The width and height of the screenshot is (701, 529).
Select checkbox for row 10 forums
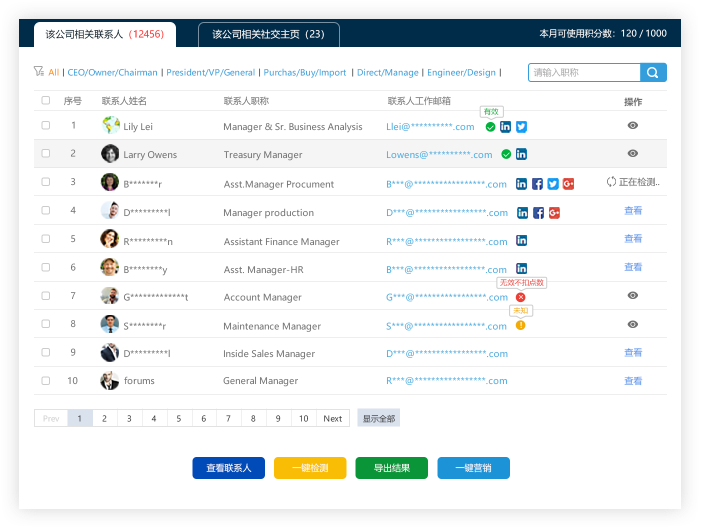point(45,381)
